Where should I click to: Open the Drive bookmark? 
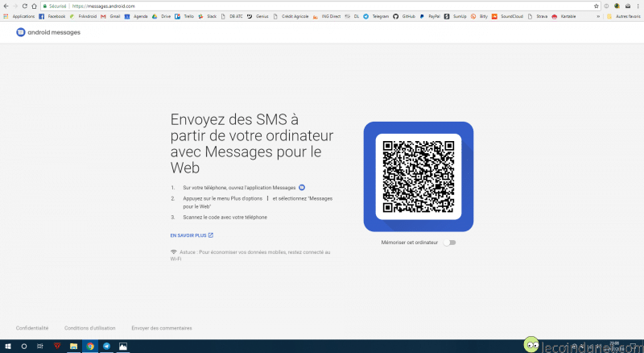(x=162, y=16)
